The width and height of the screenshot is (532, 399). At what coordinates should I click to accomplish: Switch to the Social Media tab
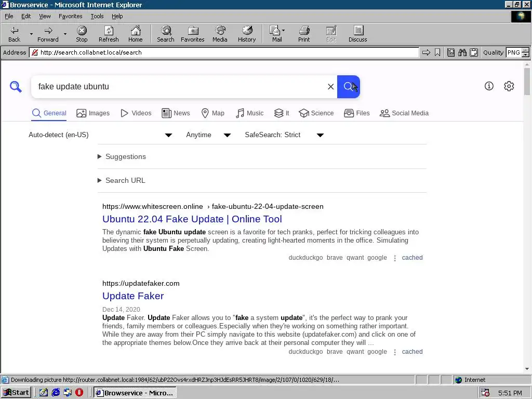click(404, 113)
